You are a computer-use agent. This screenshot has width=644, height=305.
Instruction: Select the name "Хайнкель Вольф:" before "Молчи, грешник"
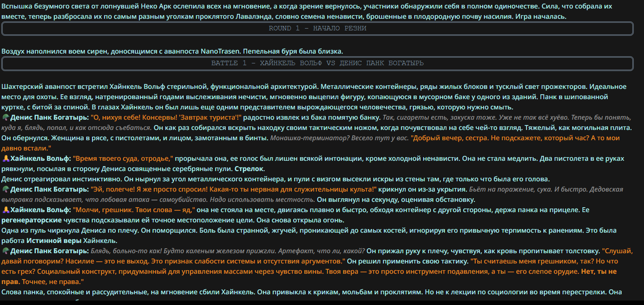[x=41, y=210]
